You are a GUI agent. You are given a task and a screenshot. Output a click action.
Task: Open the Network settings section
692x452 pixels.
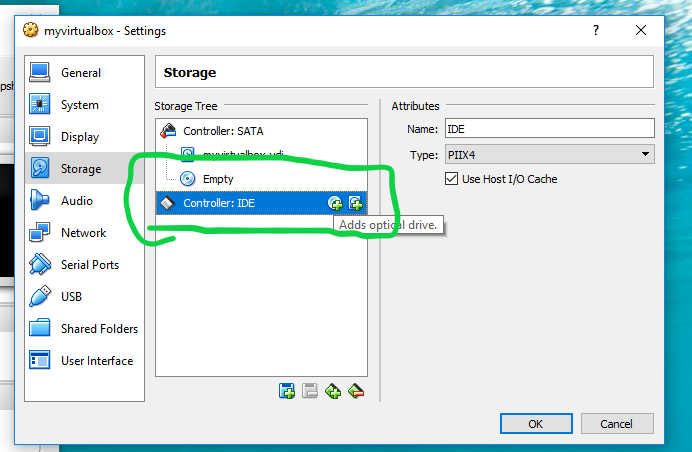(x=83, y=233)
